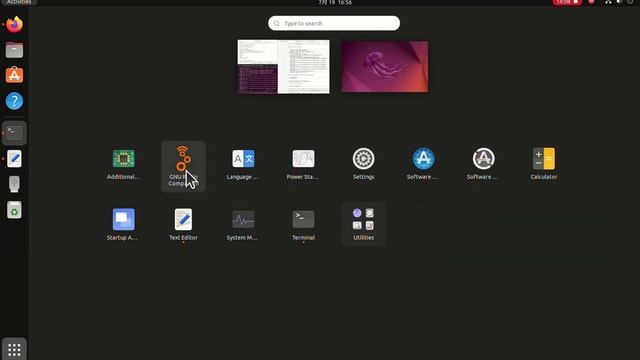Click the Activities button
Viewport: 640px width, 360px height.
[x=19, y=2]
